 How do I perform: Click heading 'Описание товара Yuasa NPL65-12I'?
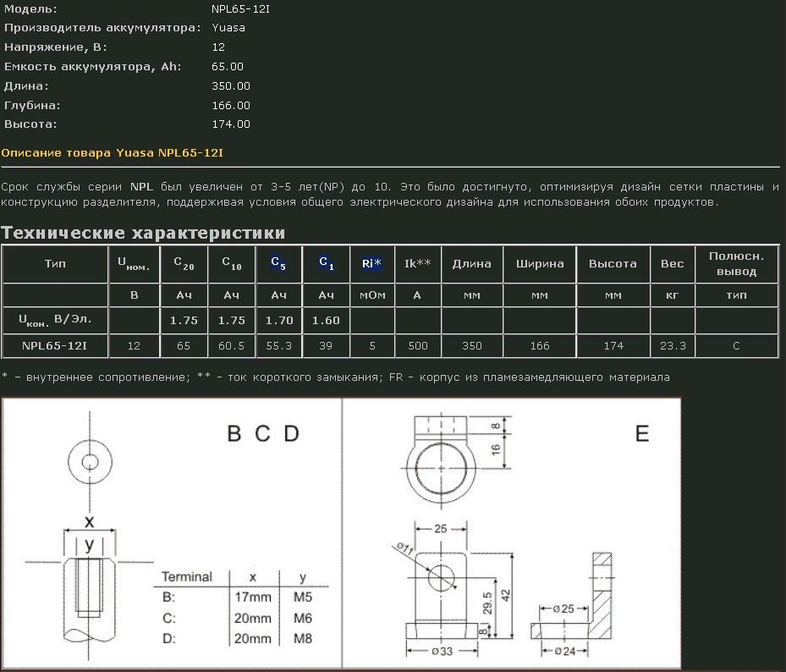pos(113,152)
